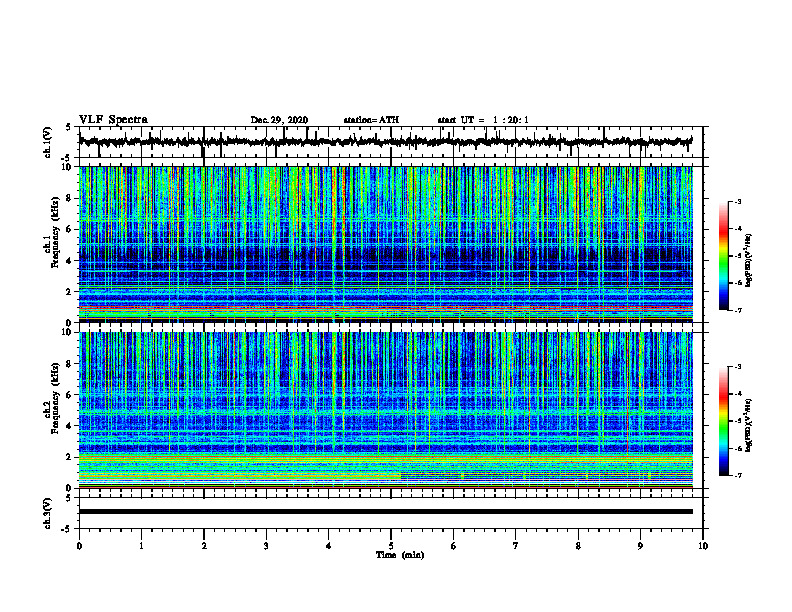Viewport: 792px width, 612px height.
Task: Click the "8" kHz tick of ch.2 spectrogram
Action: (70, 364)
